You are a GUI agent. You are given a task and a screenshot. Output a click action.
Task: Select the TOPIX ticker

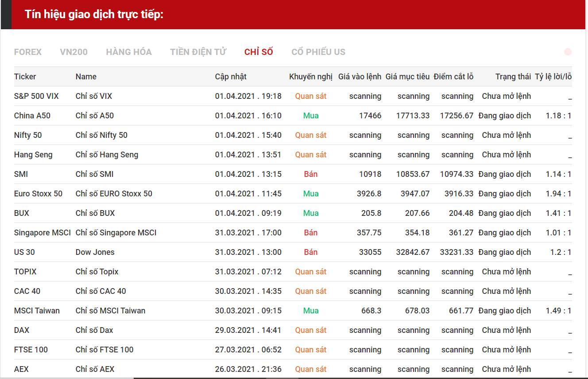25,272
